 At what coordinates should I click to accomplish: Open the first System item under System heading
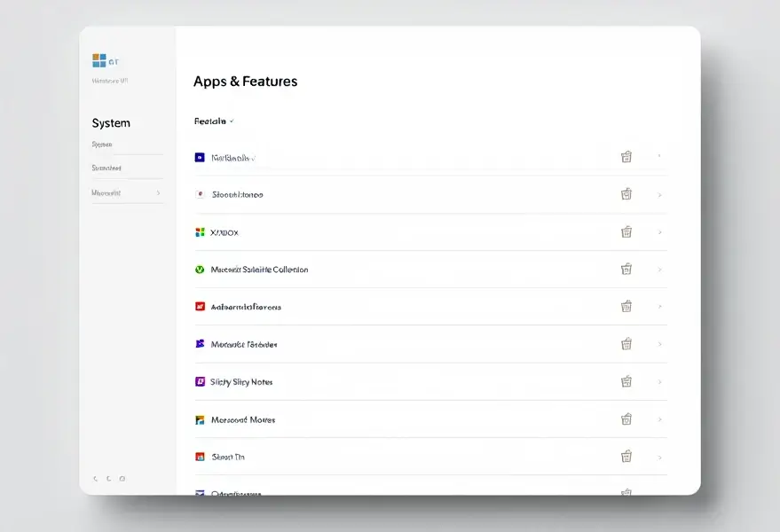coord(102,145)
